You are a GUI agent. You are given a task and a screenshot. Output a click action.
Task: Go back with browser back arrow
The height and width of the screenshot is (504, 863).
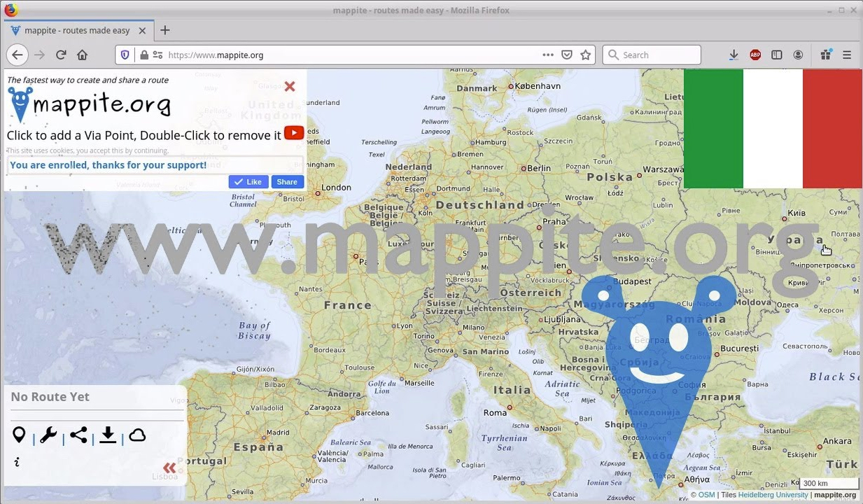point(17,55)
